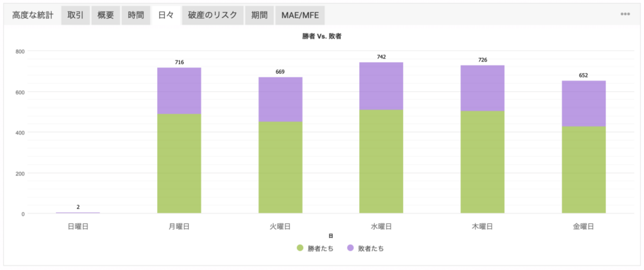Click the purple 敗者たち legend dot

350,248
